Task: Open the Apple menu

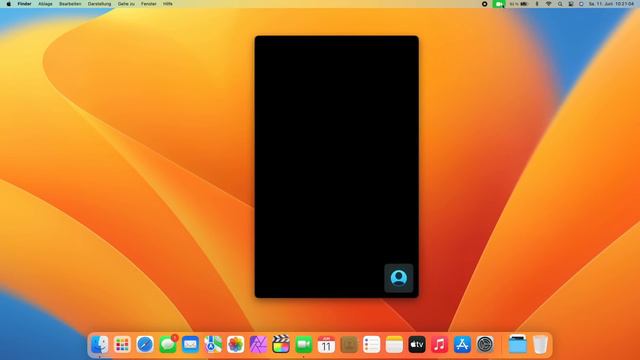Action: pos(9,4)
